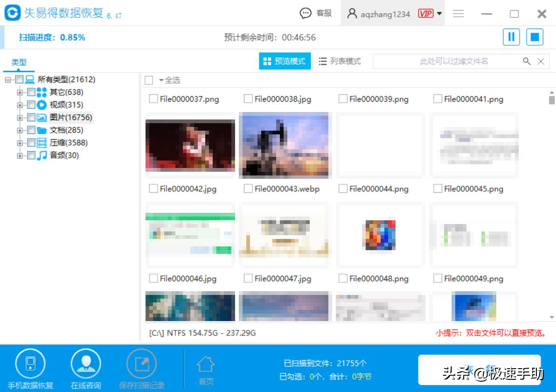Image resolution: width=556 pixels, height=392 pixels.
Task: Open 手机数据恢复 phone data recovery
Action: tap(29, 364)
